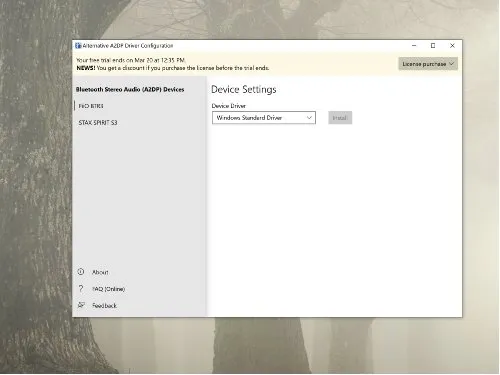The image size is (500, 375).
Task: Click the Device Driver dropdown arrow
Action: point(309,118)
